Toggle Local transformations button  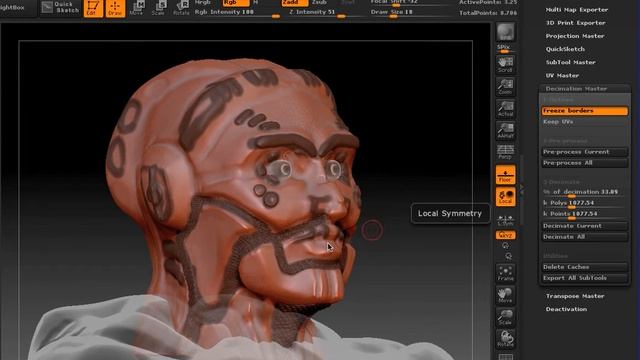click(x=506, y=197)
